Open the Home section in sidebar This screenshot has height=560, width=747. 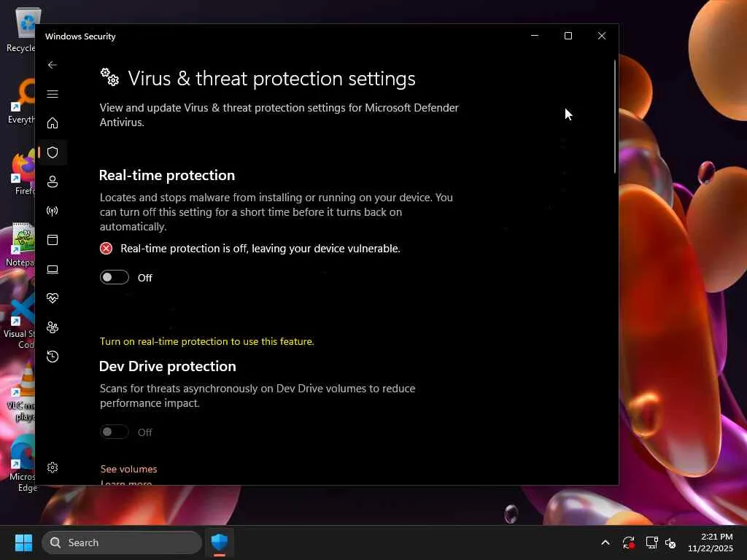[x=53, y=122]
